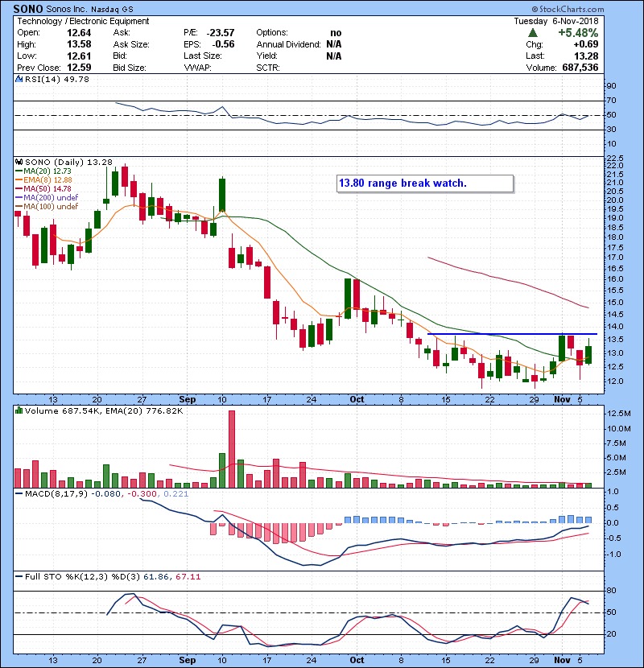
Task: Click the 'Nov' label on price chart axis
Action: (x=562, y=400)
